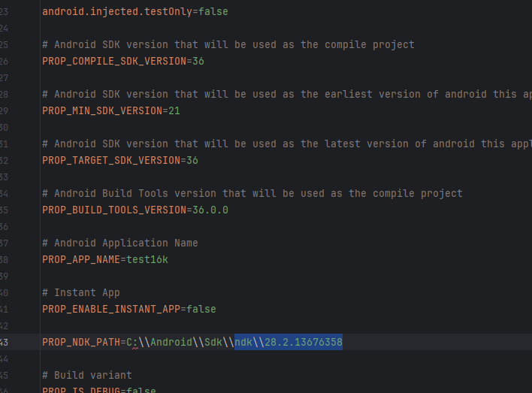The image size is (532, 393).
Task: Click the '# Build variant' comment
Action: 87,375
